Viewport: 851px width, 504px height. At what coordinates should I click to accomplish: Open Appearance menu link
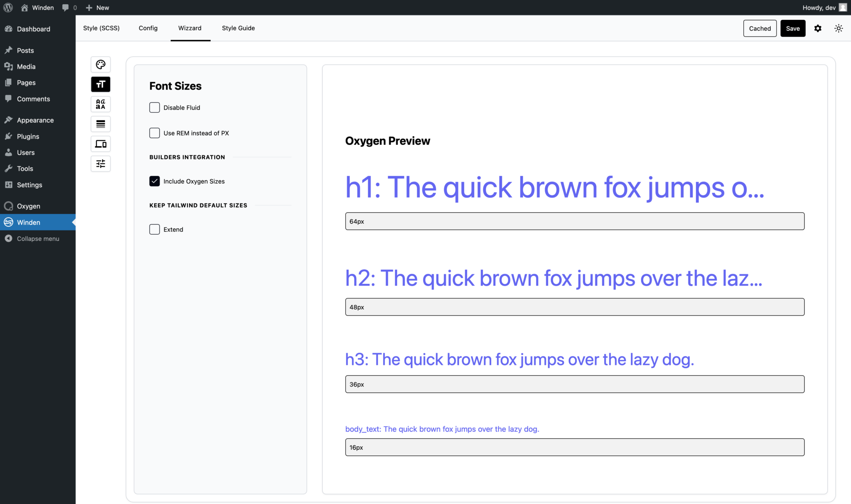35,120
